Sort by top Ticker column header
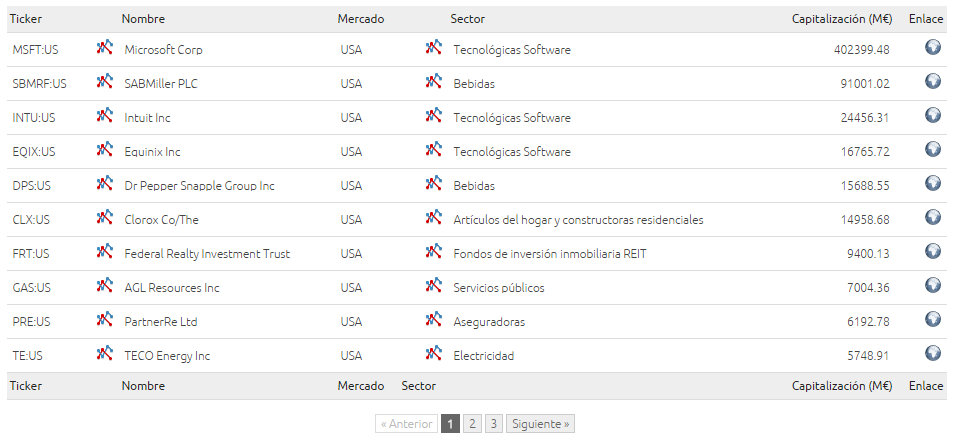The width and height of the screenshot is (961, 437). tap(26, 19)
